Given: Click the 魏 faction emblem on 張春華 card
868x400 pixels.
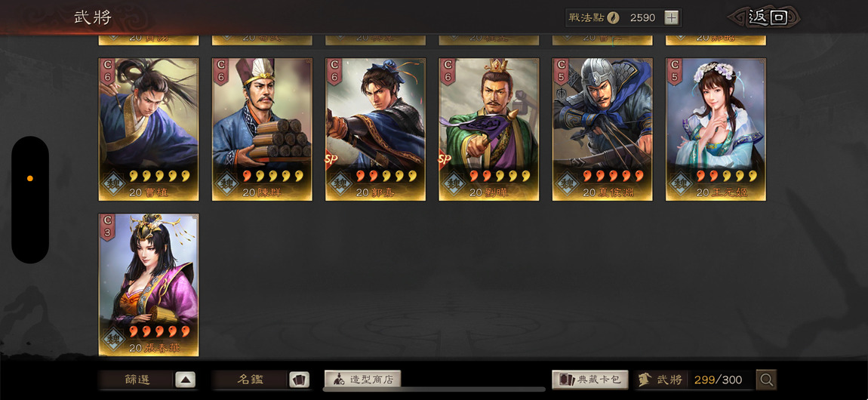Looking at the screenshot, I should (x=113, y=339).
